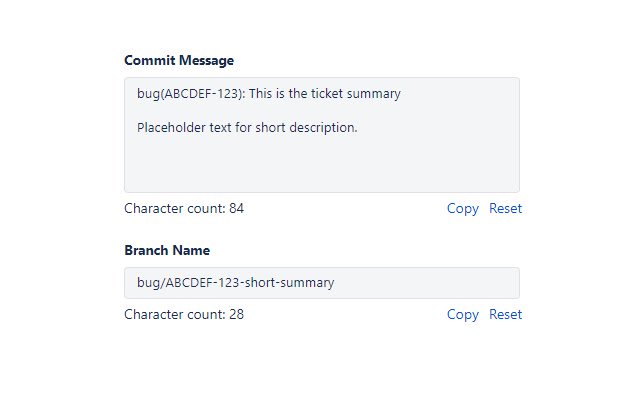Screen dimensions: 640x400
Task: Copy the branch name
Action: click(462, 314)
